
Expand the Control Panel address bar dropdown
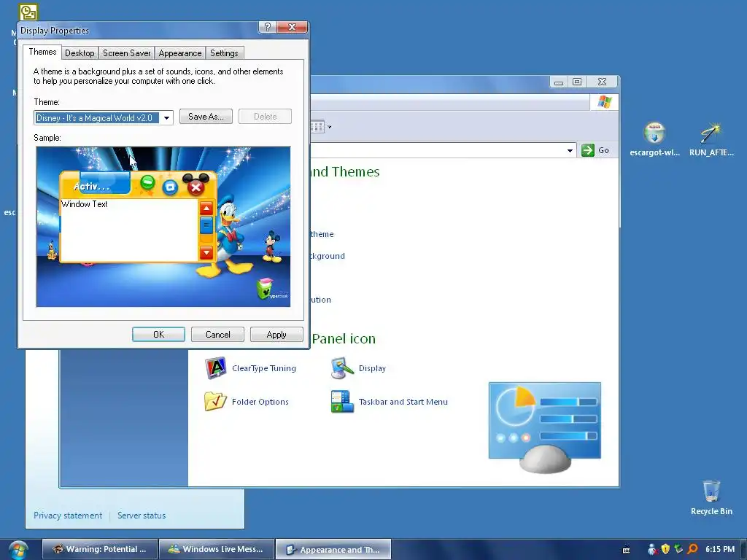point(570,150)
